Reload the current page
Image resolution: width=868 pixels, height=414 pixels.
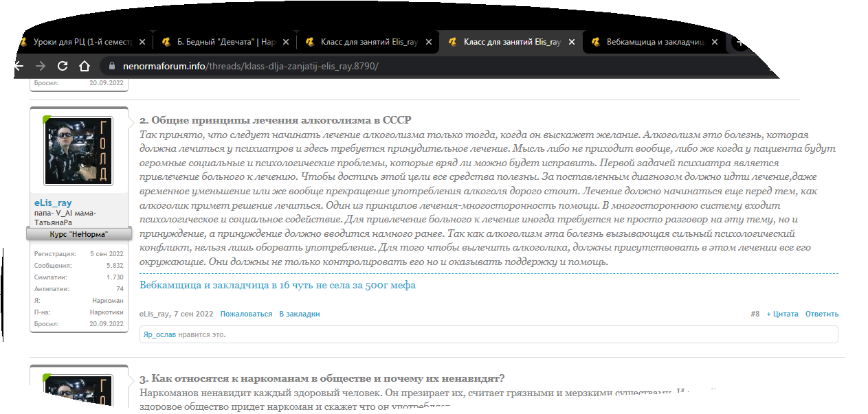click(x=63, y=66)
